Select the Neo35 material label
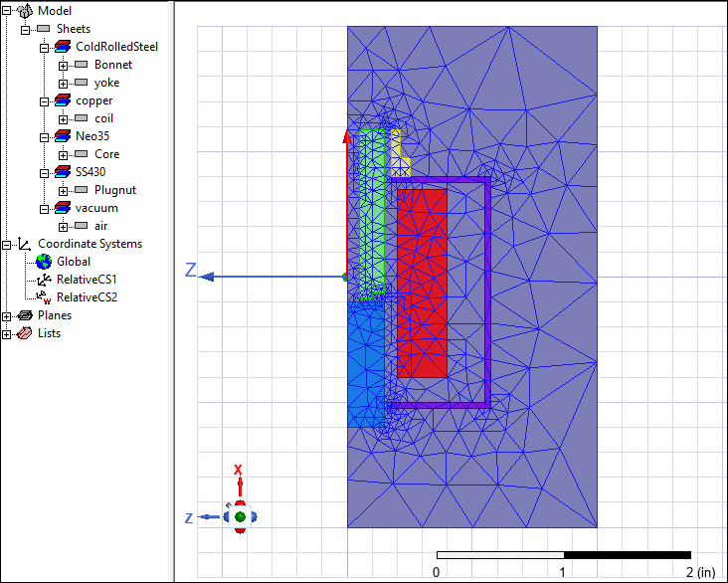 coord(92,136)
